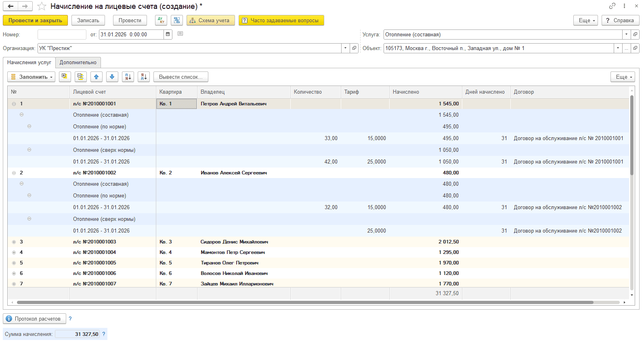Viewport: 644px width, 344px height.
Task: Sort the list descending Я-А
Action: pos(144,77)
